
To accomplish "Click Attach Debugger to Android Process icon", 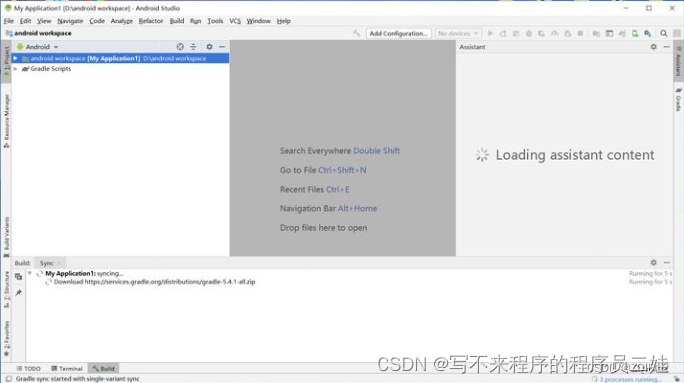I will point(568,34).
